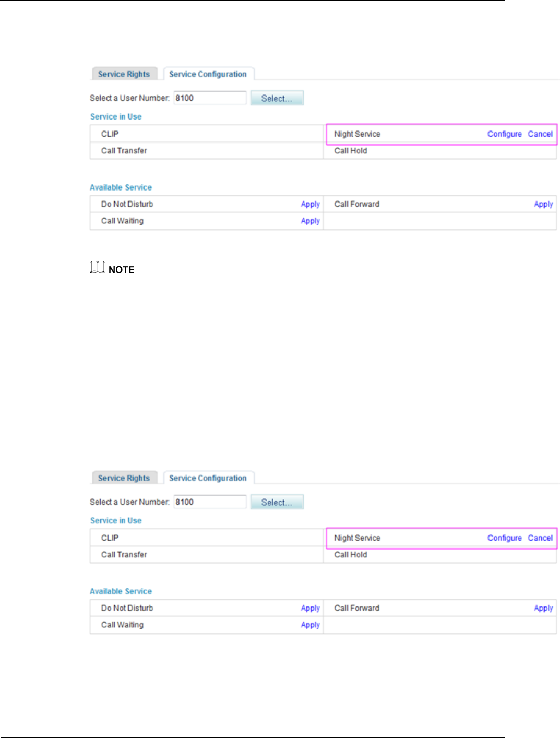Apply Do Not Disturb in upper panel

pos(311,204)
